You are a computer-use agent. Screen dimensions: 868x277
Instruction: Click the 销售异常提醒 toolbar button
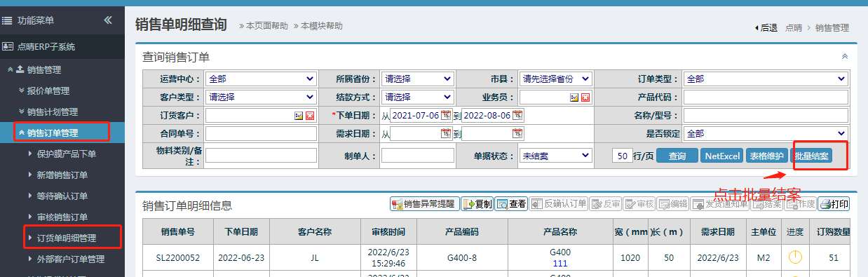pyautogui.click(x=425, y=204)
